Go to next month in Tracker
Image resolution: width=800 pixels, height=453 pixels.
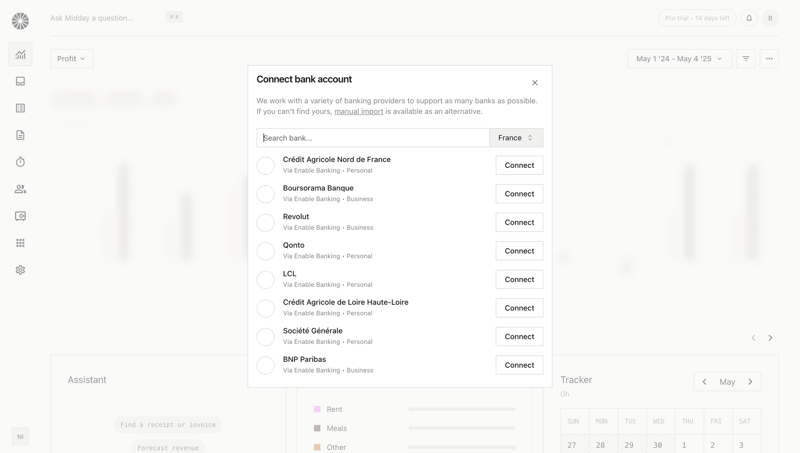[750, 382]
